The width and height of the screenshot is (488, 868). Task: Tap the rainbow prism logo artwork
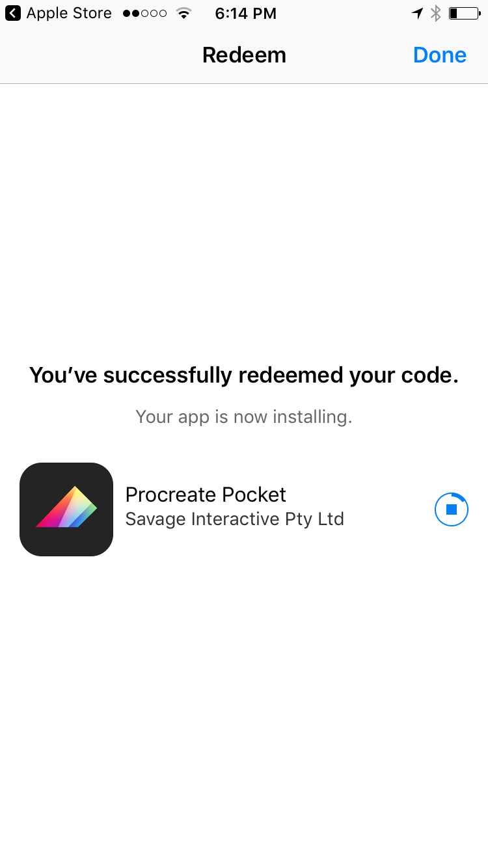click(66, 507)
